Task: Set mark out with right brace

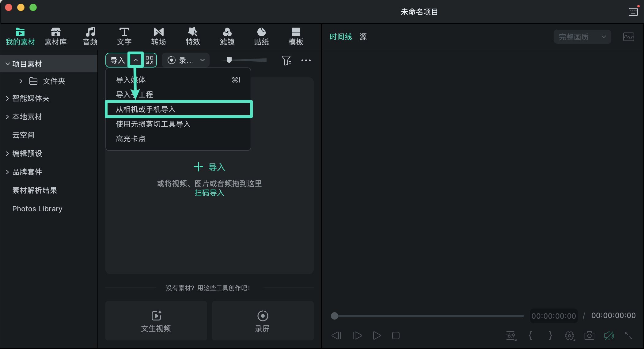Action: [550, 336]
